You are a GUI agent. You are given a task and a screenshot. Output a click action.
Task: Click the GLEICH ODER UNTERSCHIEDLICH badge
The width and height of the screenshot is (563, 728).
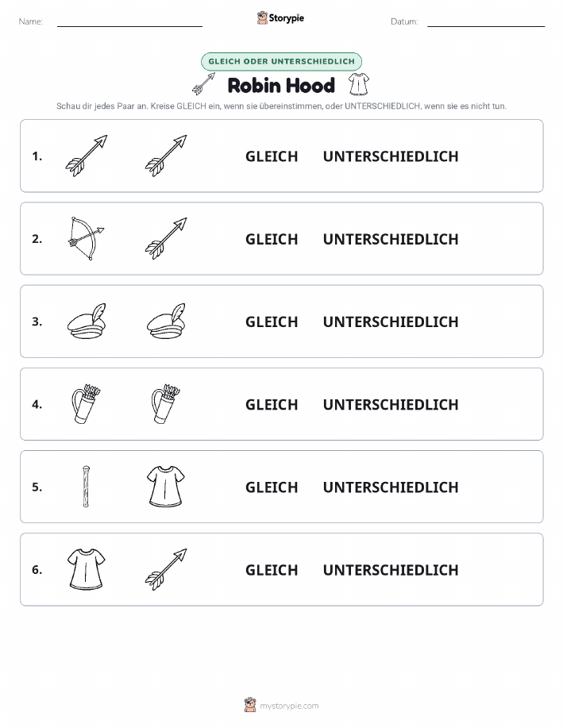281,61
